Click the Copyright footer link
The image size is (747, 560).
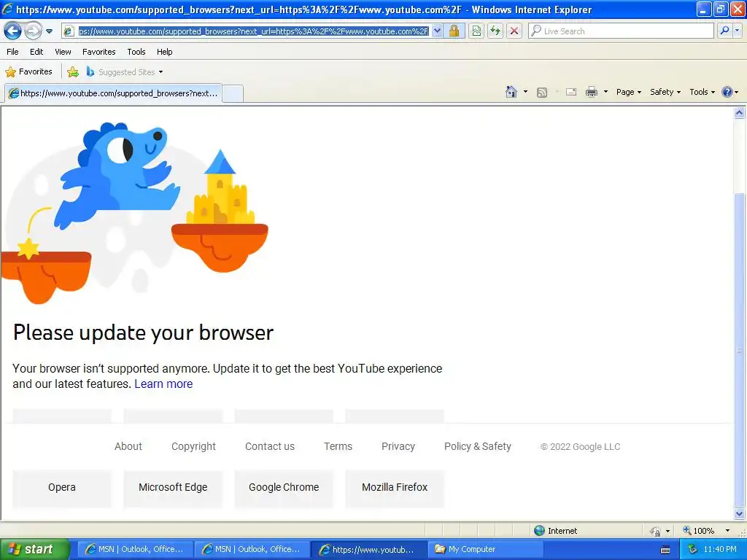[x=193, y=446]
